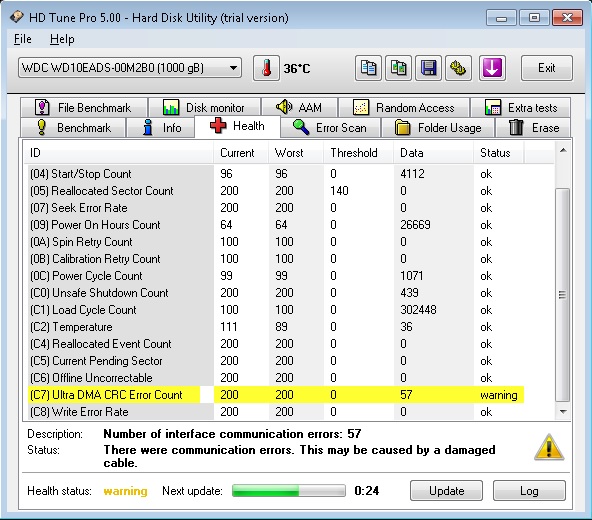
Task: Click the warning status in highlighted row
Action: pos(499,395)
